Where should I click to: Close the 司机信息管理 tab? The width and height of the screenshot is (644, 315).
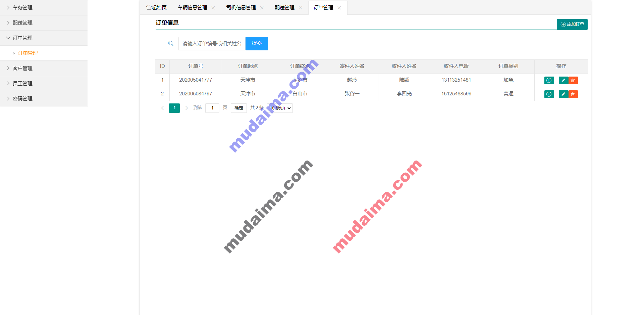click(262, 8)
